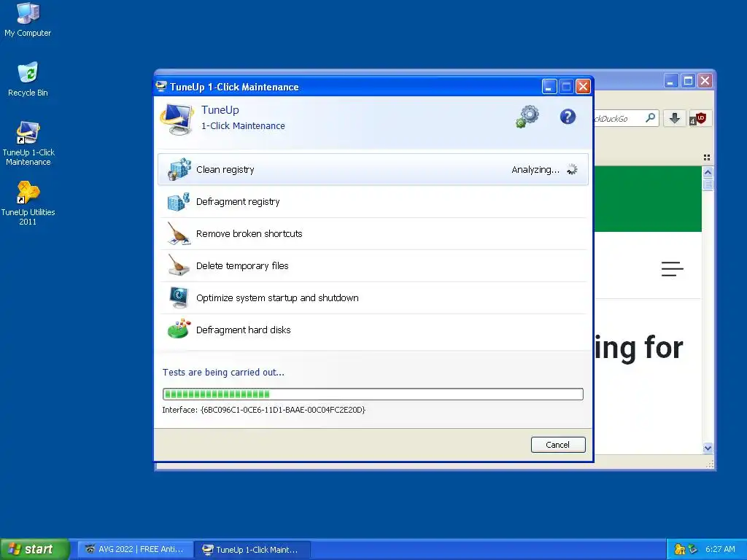
Task: Click TuneUp logo icon in dialog header
Action: coord(177,119)
